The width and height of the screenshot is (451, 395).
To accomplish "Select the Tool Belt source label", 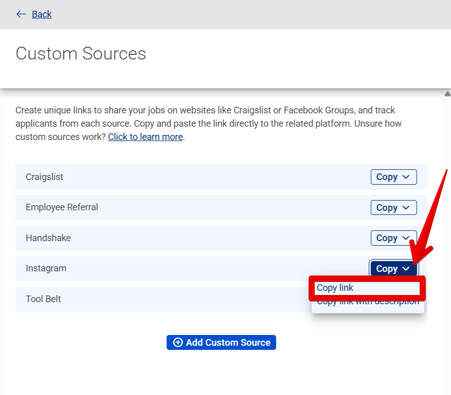I will coord(43,299).
